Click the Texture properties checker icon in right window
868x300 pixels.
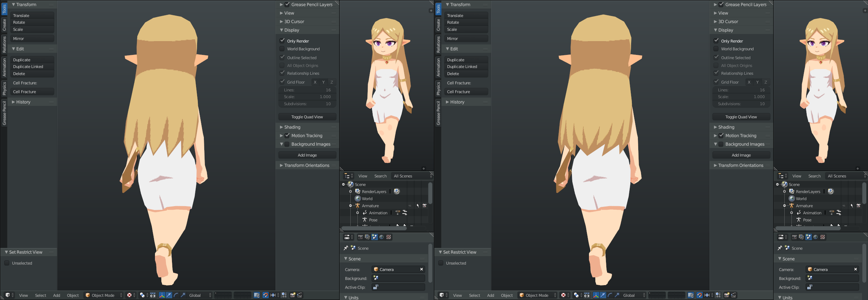coord(823,237)
